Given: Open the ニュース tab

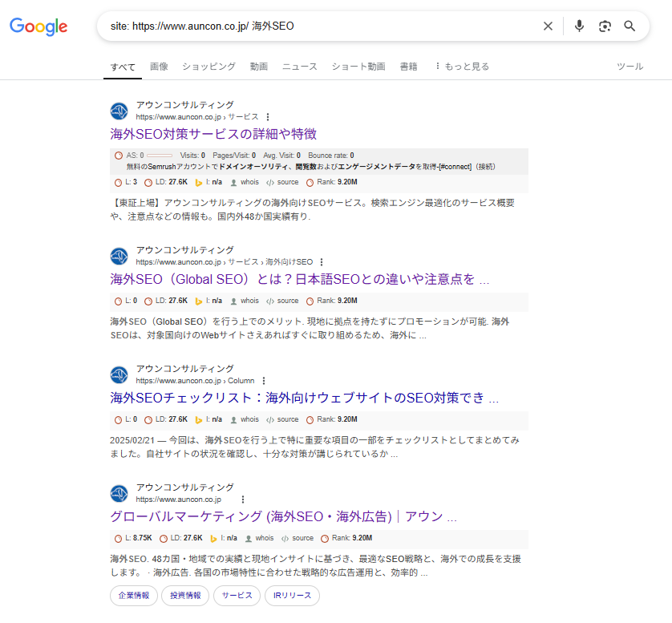Looking at the screenshot, I should [300, 67].
